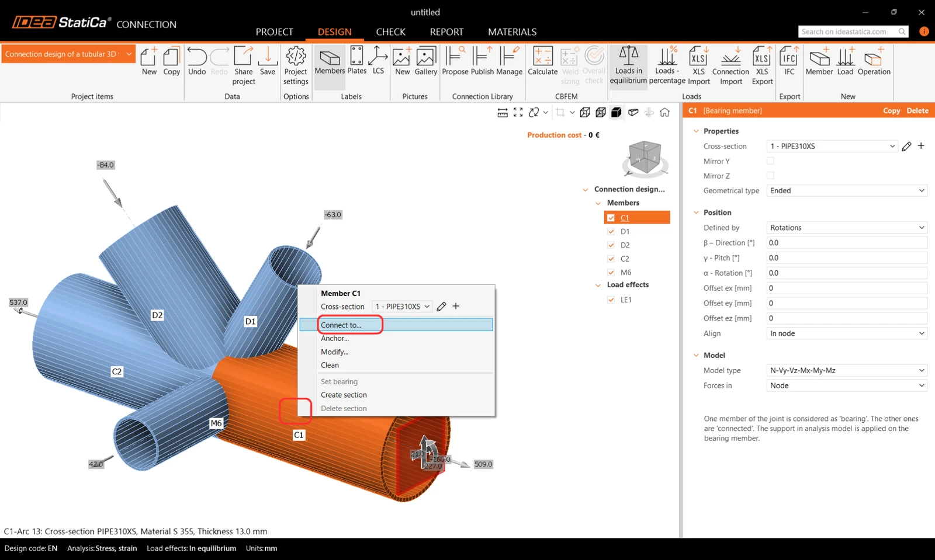Edit the cross-section in the context popup
This screenshot has width=935, height=560.
coord(441,307)
